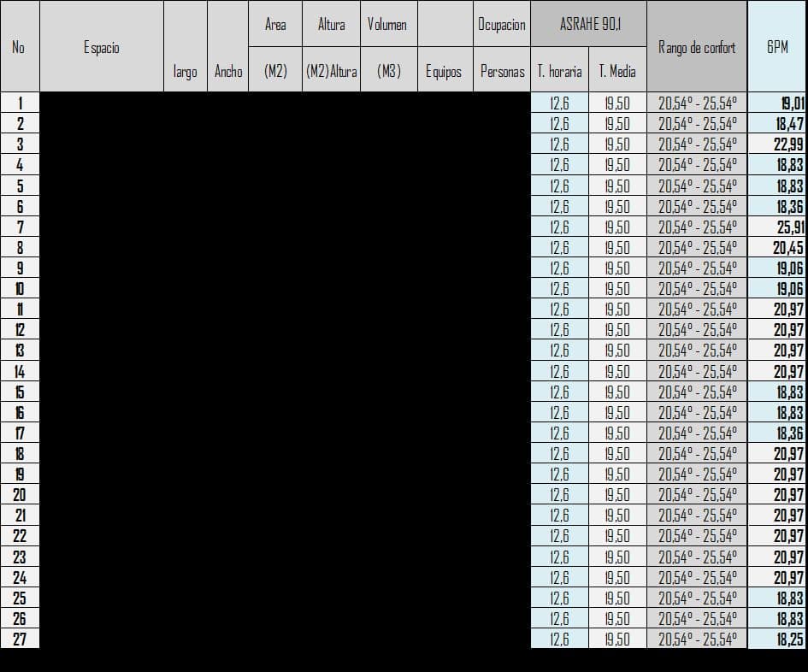
Task: Click the 'largo' header cell
Action: point(186,46)
